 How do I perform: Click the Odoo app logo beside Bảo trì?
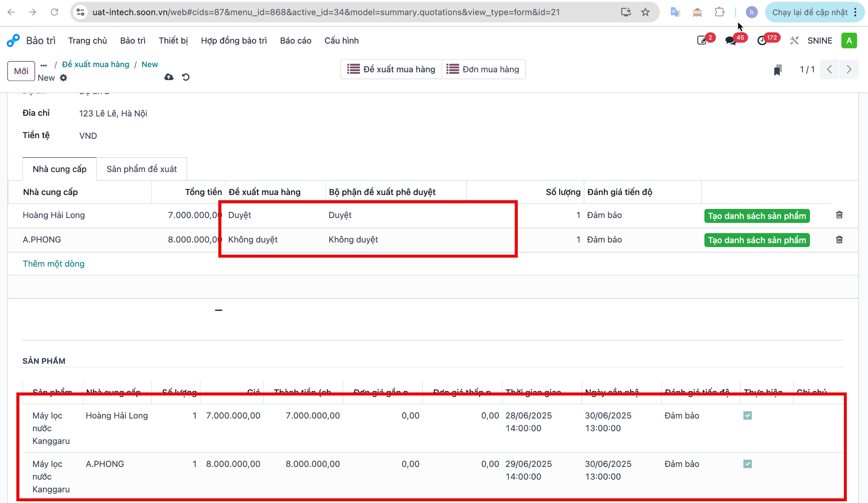(x=13, y=41)
